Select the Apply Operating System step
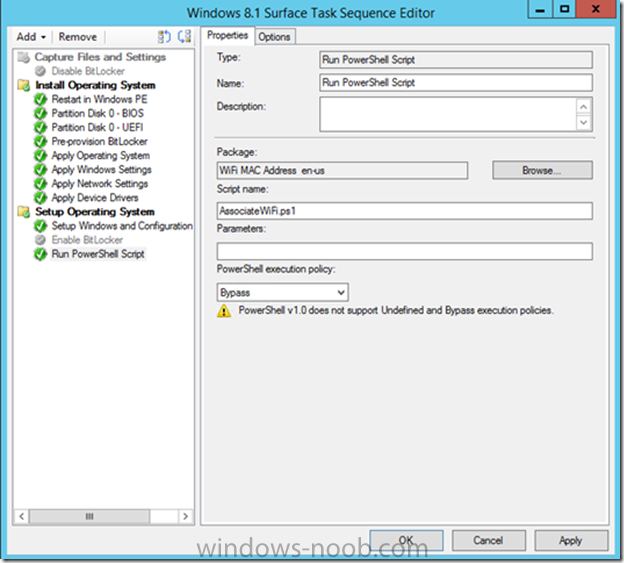 pos(101,156)
